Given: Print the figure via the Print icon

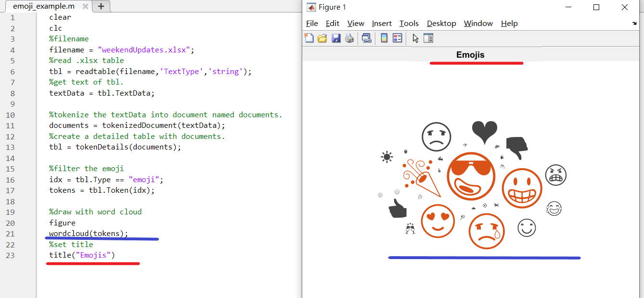Looking at the screenshot, I should coord(349,38).
